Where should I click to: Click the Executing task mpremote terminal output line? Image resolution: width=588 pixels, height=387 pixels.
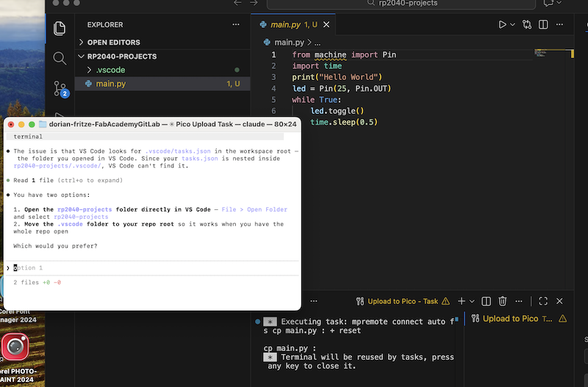[358, 326]
